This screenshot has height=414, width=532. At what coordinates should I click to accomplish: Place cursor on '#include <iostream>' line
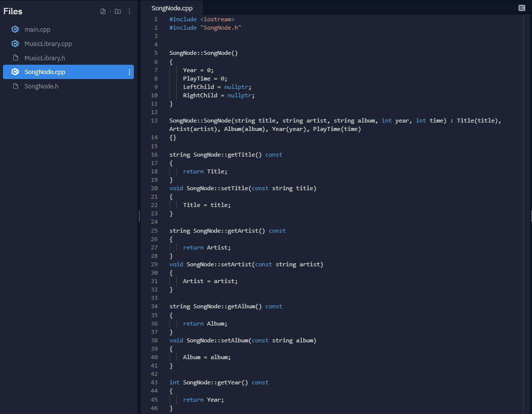[202, 19]
